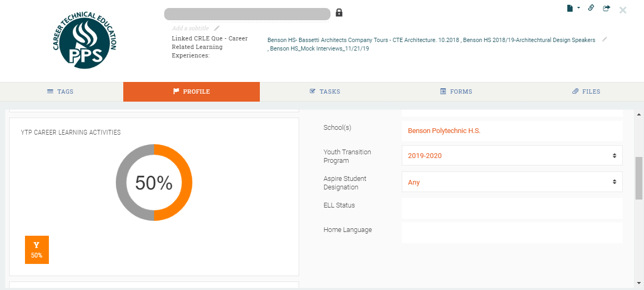
Task: Open the document icon menu at top right
Action: pyautogui.click(x=570, y=8)
